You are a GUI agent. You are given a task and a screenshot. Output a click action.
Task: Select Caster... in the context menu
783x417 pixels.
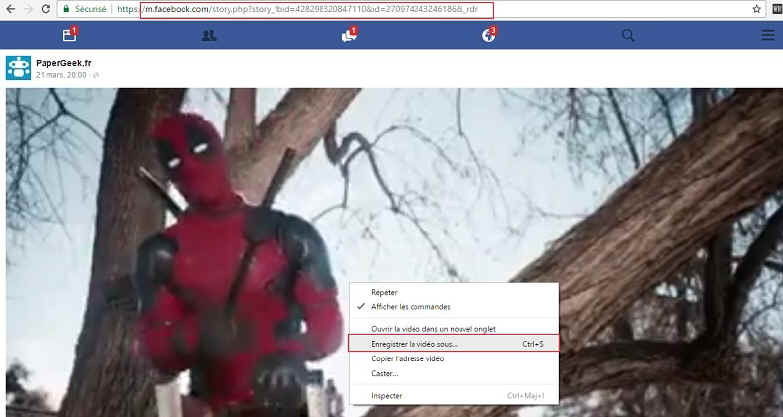[x=454, y=373]
